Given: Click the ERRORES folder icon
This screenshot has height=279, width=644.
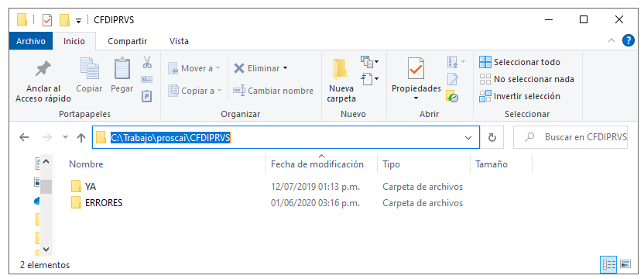Looking at the screenshot, I should coord(76,203).
